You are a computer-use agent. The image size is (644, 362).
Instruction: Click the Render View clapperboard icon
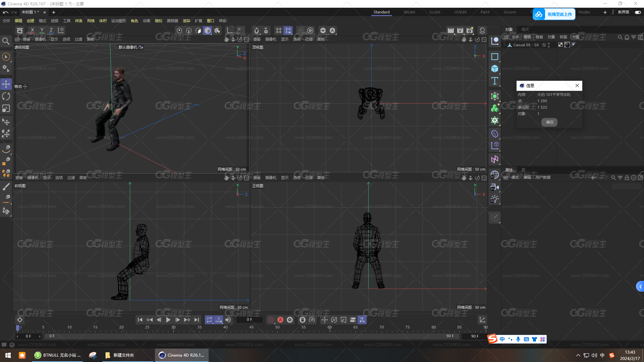pos(451,31)
